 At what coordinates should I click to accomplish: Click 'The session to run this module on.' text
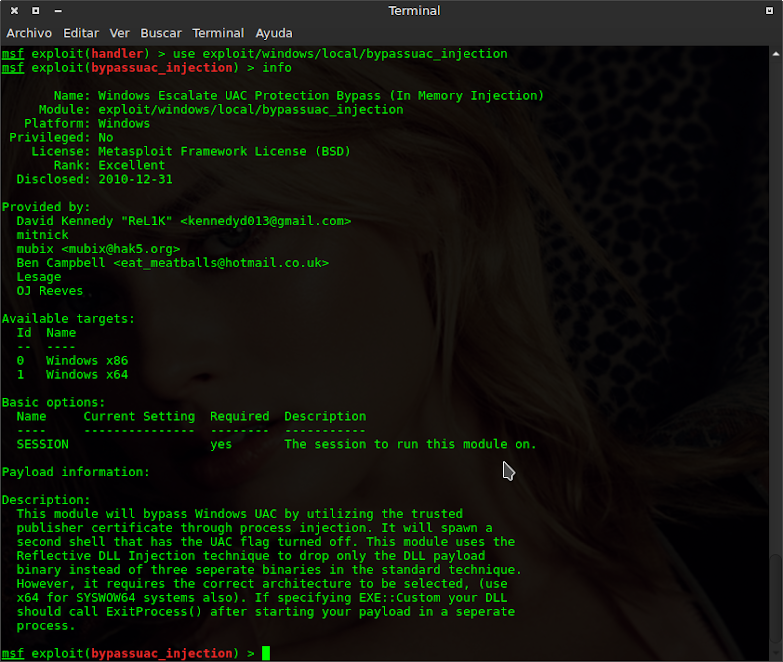(x=410, y=444)
